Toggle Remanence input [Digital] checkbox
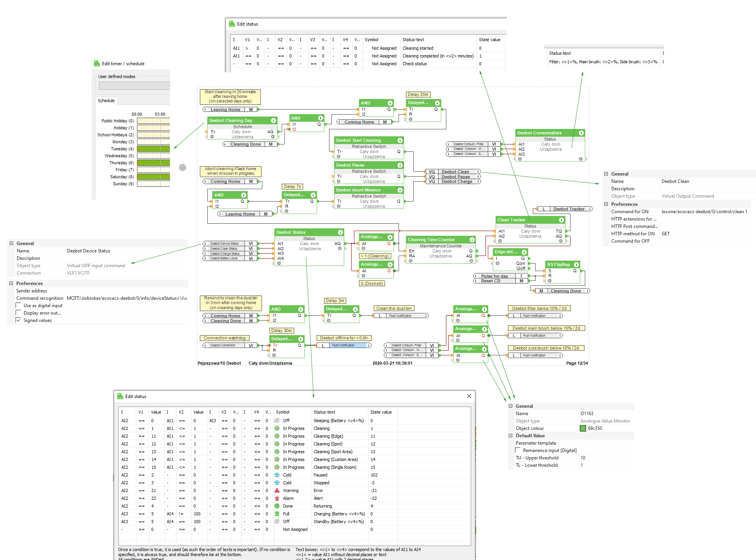Viewport: 756px width, 560px height. coord(518,450)
